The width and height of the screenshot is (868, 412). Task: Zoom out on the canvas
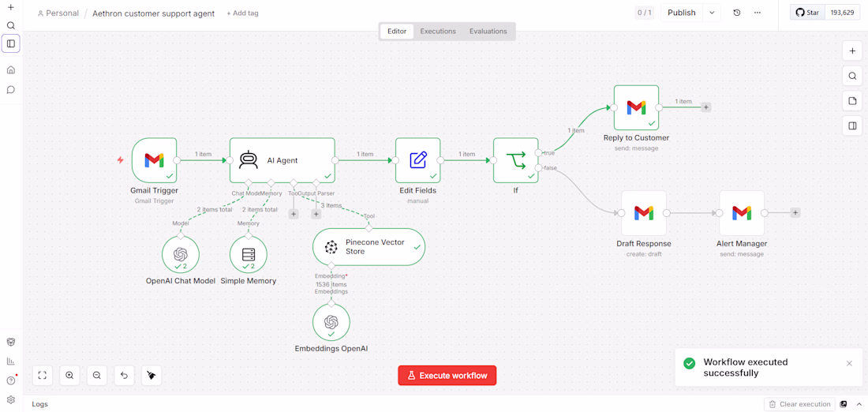click(96, 375)
